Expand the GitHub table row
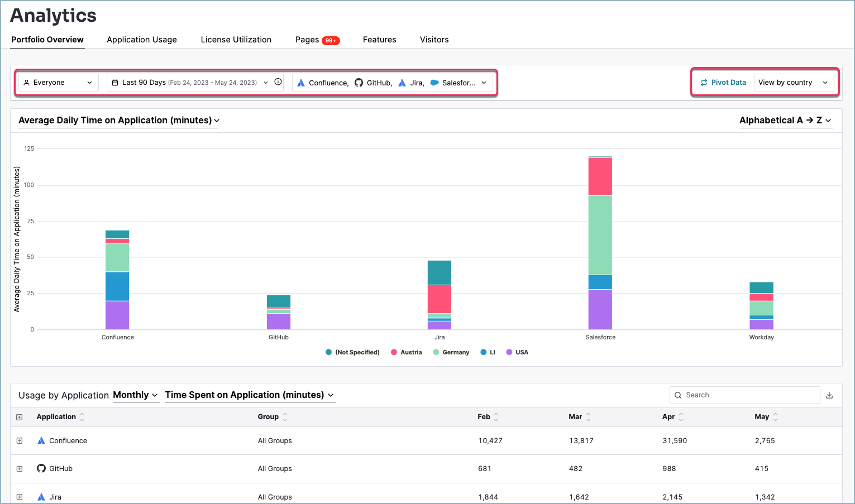The height and width of the screenshot is (504, 855). click(20, 468)
